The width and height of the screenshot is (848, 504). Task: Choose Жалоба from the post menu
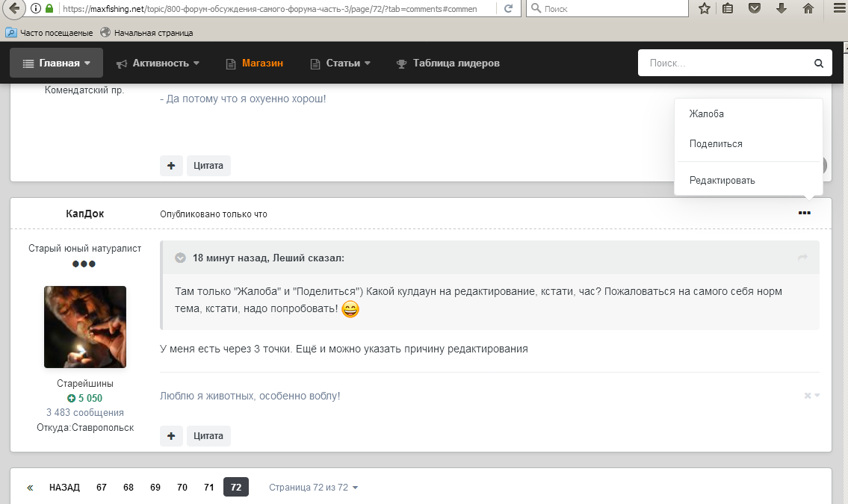706,114
